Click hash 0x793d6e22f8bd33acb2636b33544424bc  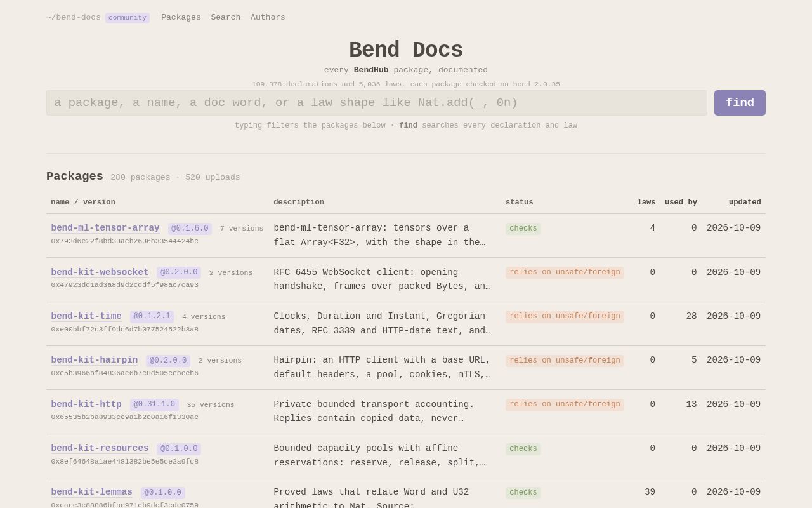pos(125,241)
